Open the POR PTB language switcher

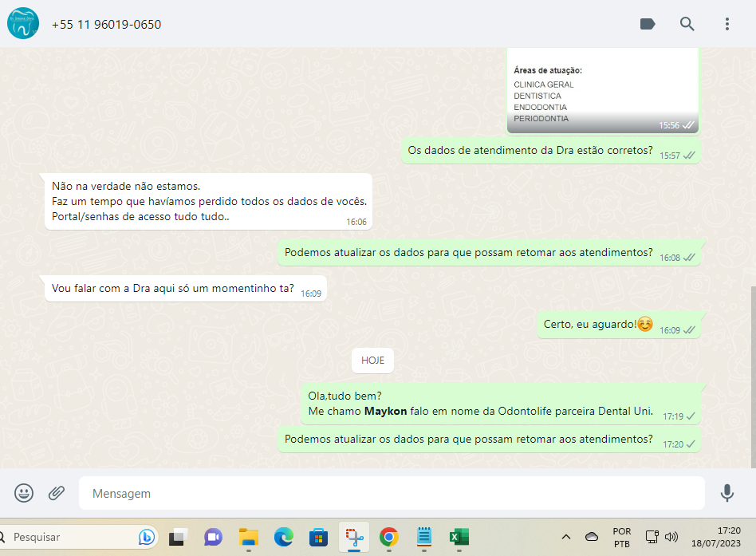point(621,537)
